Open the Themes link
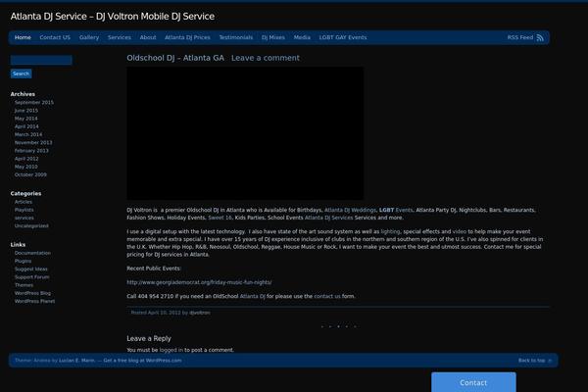 [24, 285]
